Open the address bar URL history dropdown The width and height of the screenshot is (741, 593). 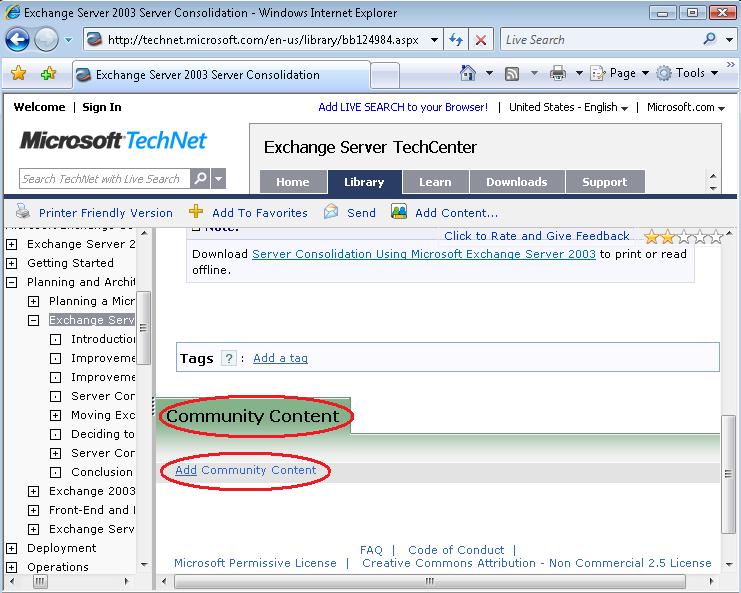click(434, 40)
